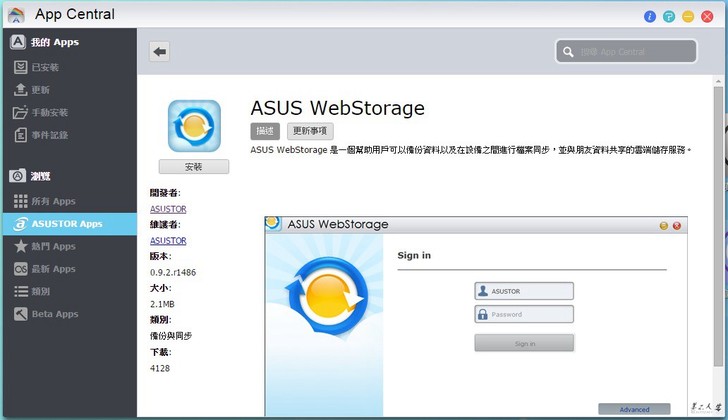
Task: Focus the App Central search field
Action: (633, 51)
